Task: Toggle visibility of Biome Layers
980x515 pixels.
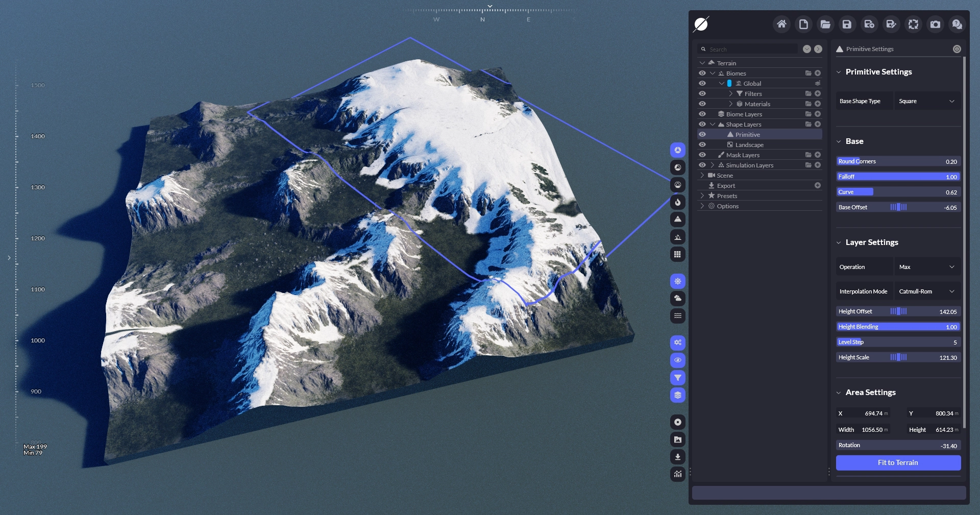Action: pos(702,114)
